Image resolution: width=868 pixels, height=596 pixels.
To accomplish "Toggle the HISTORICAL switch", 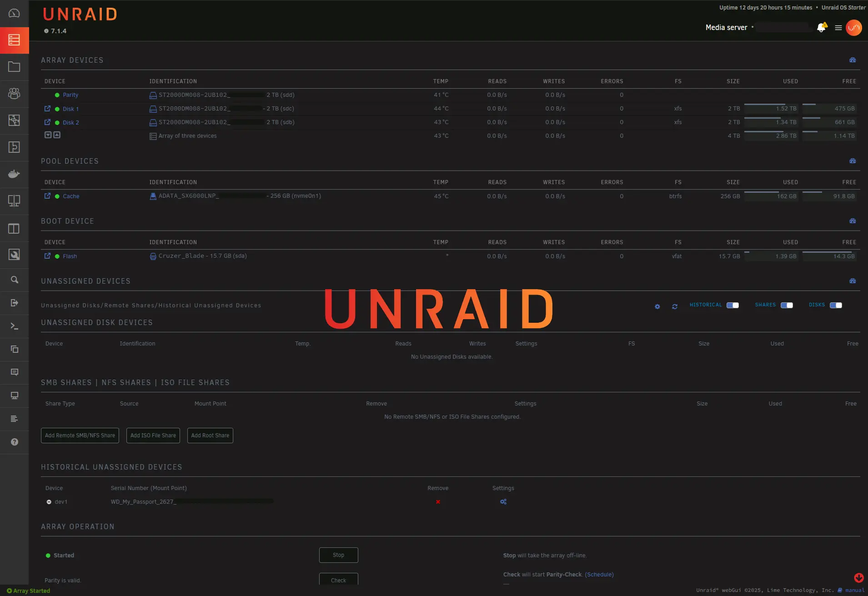I will [x=733, y=305].
